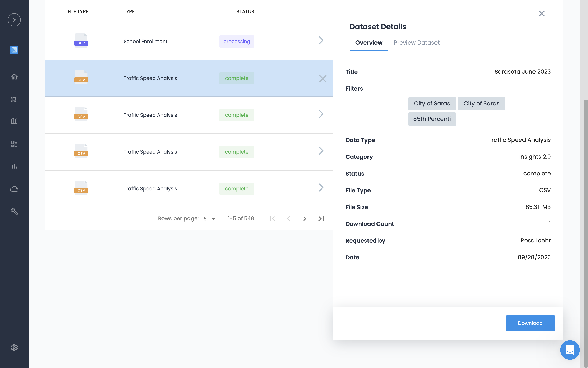Screen dimensions: 588x368
Task: Jump to the first page of datasets
Action: [x=272, y=219]
